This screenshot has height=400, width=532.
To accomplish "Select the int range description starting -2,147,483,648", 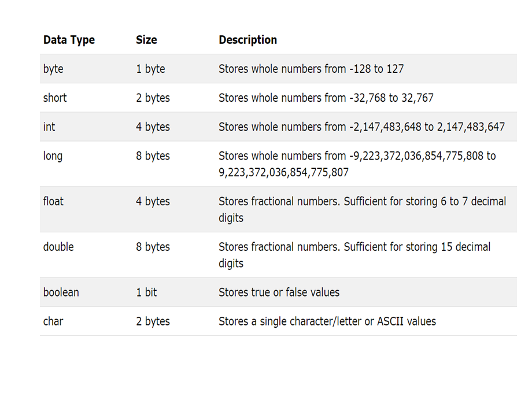I will (x=361, y=127).
